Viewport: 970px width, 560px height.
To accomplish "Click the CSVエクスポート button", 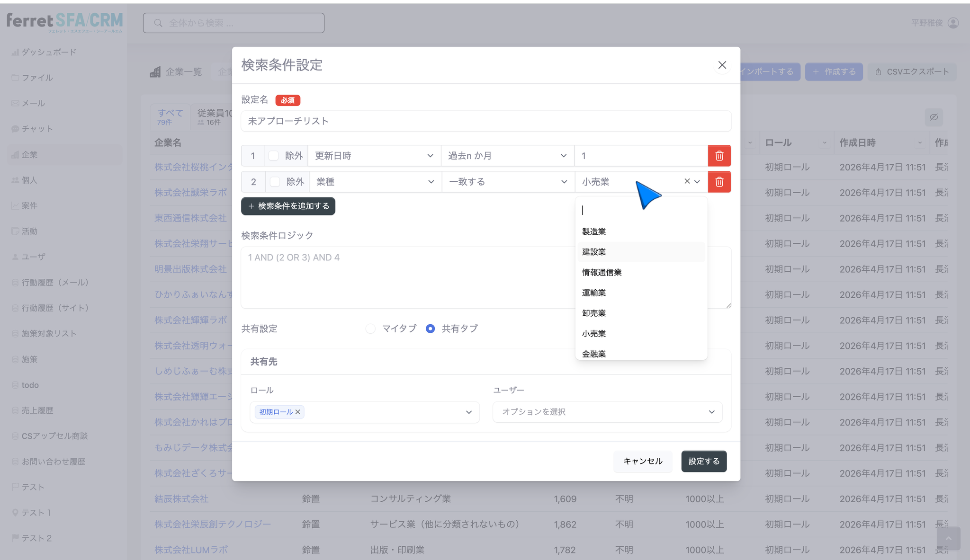I will pos(912,72).
